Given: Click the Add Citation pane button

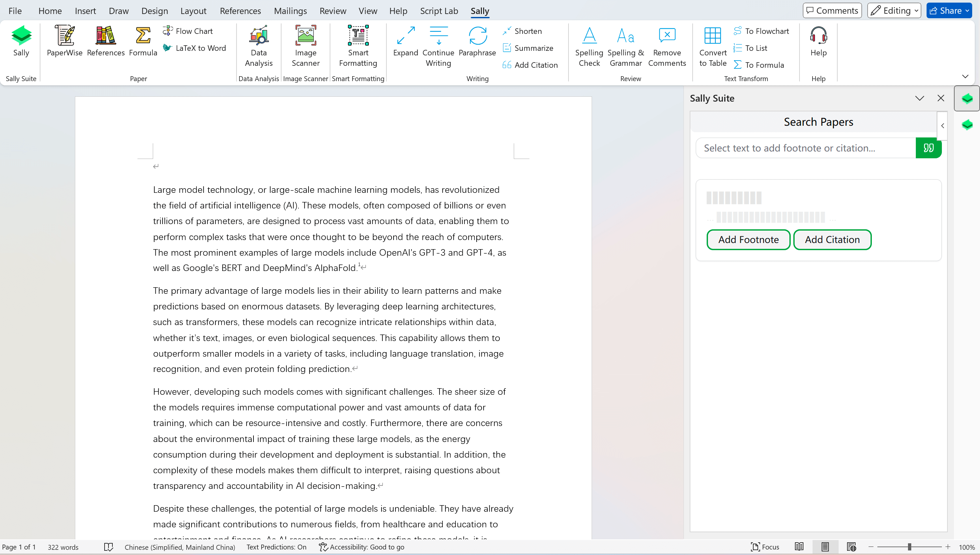Looking at the screenshot, I should click(x=832, y=240).
